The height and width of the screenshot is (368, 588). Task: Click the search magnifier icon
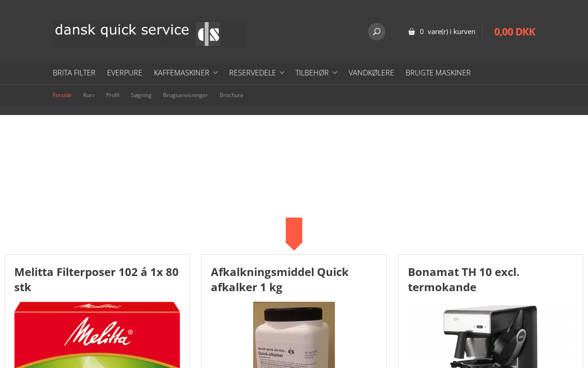point(377,32)
